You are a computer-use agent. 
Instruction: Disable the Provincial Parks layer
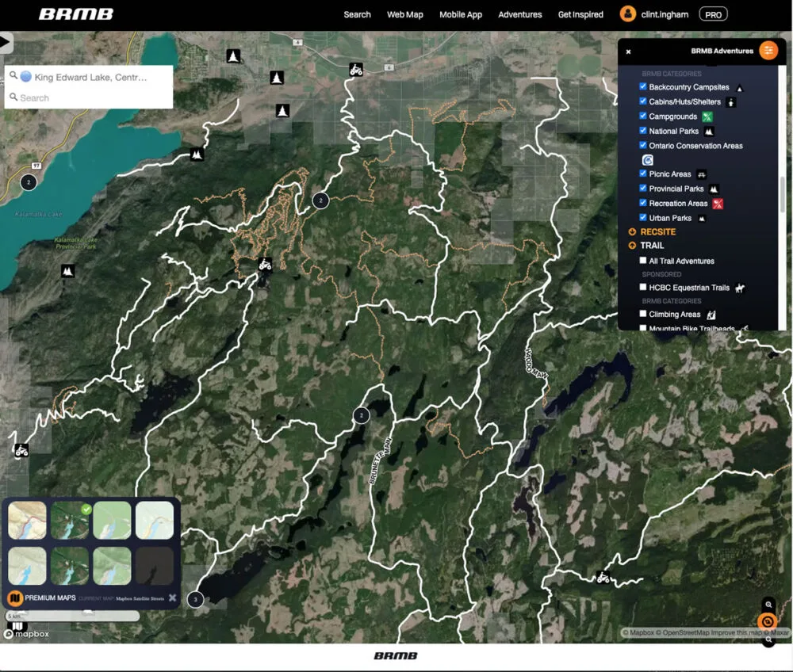643,189
